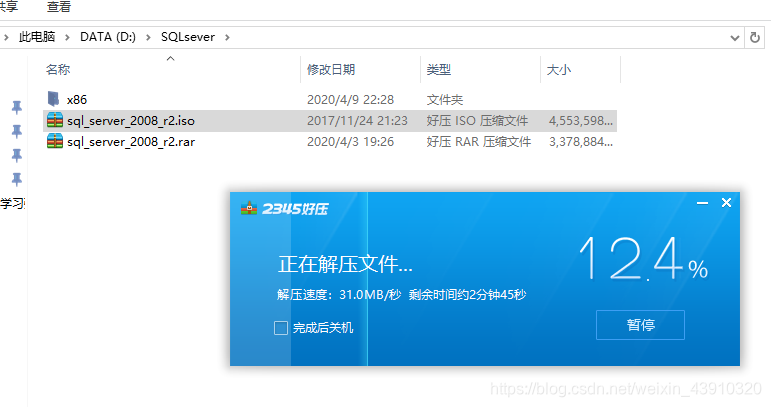
Task: Refresh the folder view in address bar
Action: pos(755,37)
